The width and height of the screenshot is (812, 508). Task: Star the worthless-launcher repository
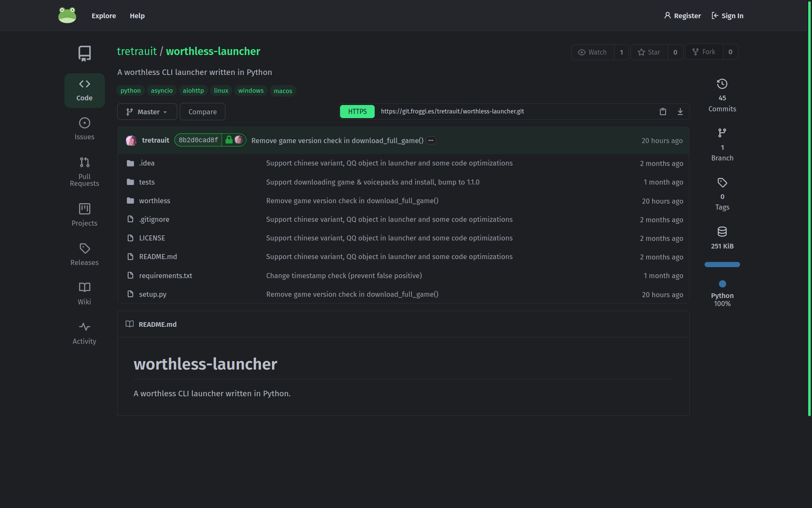(649, 52)
